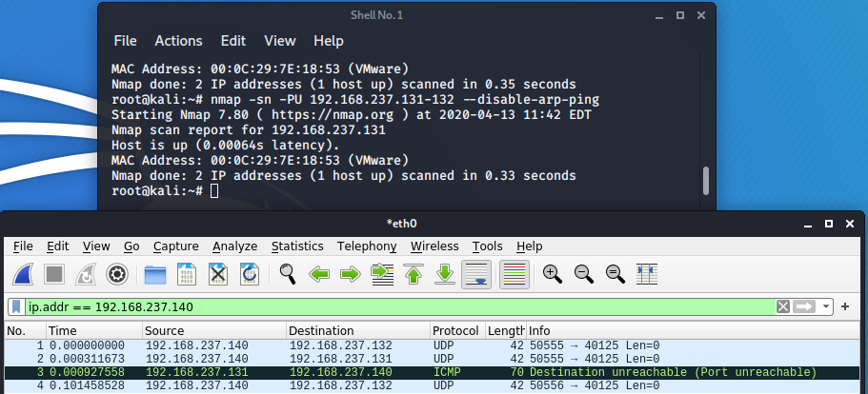Restart the current capture
The width and height of the screenshot is (868, 394).
coord(85,274)
